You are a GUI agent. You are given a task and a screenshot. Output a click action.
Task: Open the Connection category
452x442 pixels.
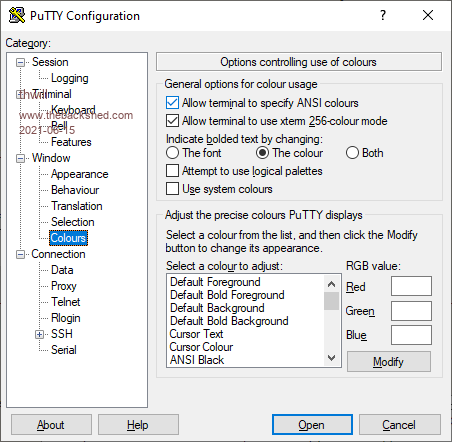point(58,254)
